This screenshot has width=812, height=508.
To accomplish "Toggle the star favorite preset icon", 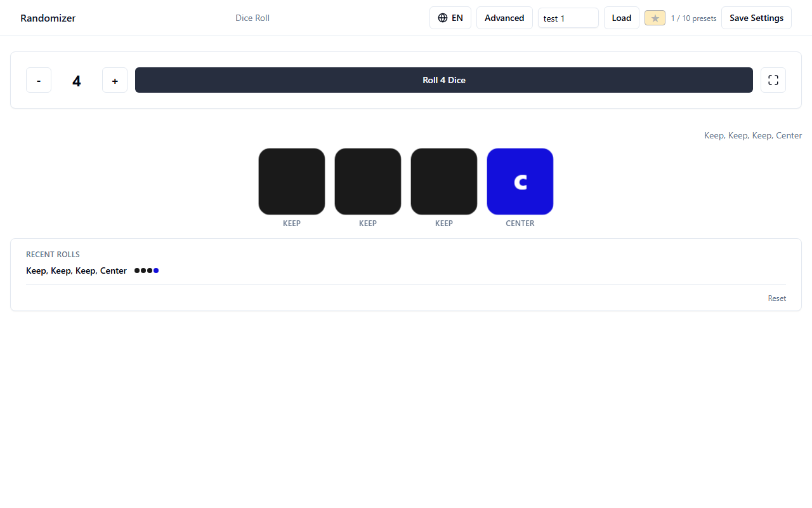I will click(x=655, y=18).
